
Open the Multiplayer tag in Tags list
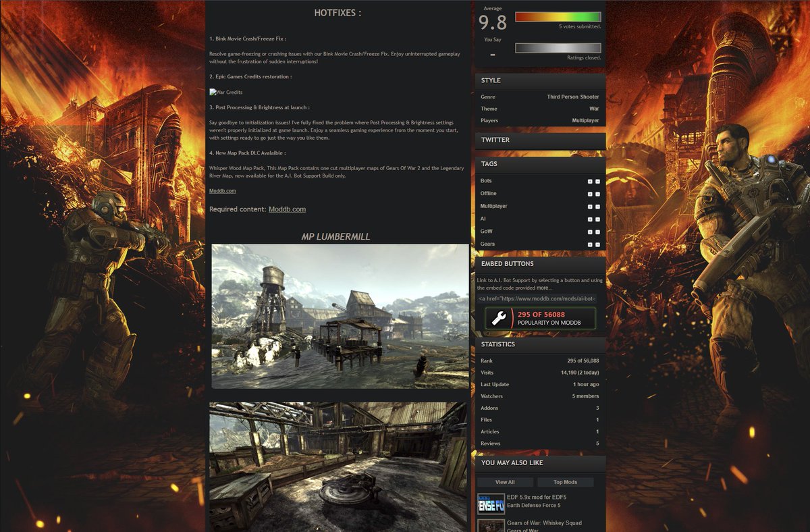coord(494,206)
